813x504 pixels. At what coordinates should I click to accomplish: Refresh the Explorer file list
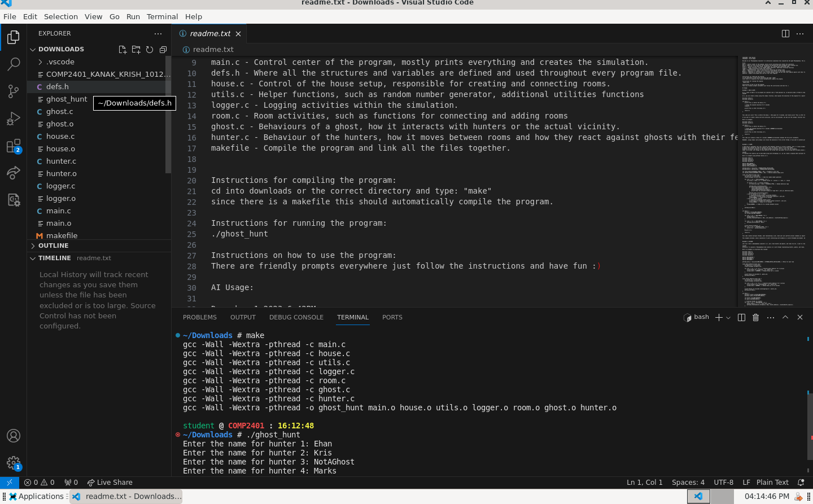(x=150, y=50)
